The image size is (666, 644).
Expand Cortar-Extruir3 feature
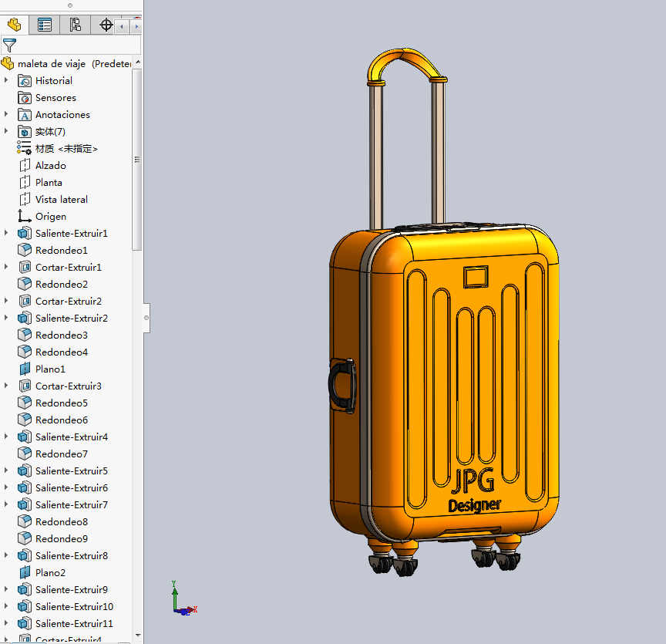tap(6, 386)
